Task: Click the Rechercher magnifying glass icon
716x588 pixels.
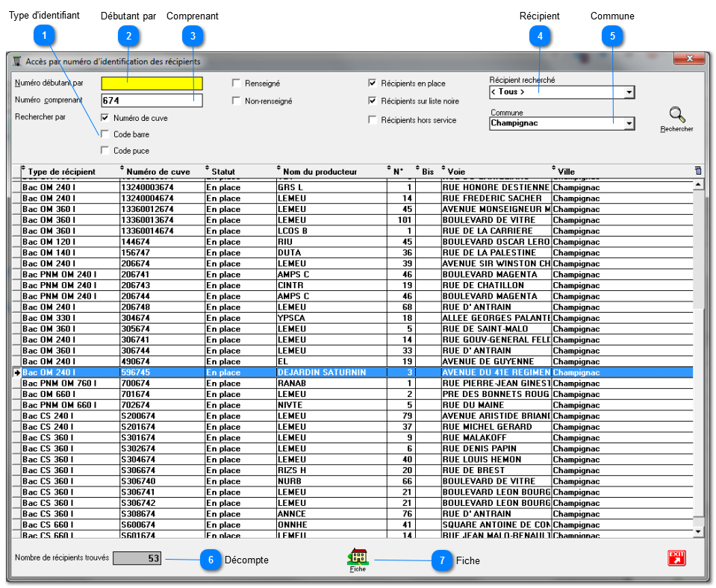Action: [x=676, y=116]
